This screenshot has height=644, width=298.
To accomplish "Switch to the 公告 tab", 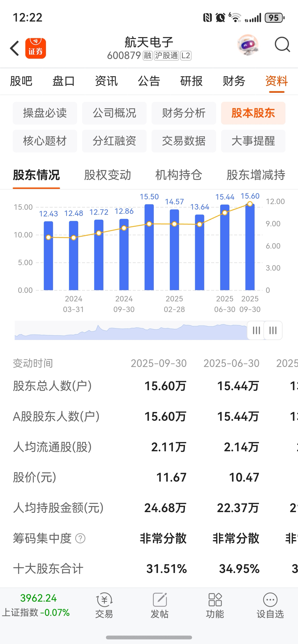I will pyautogui.click(x=149, y=81).
